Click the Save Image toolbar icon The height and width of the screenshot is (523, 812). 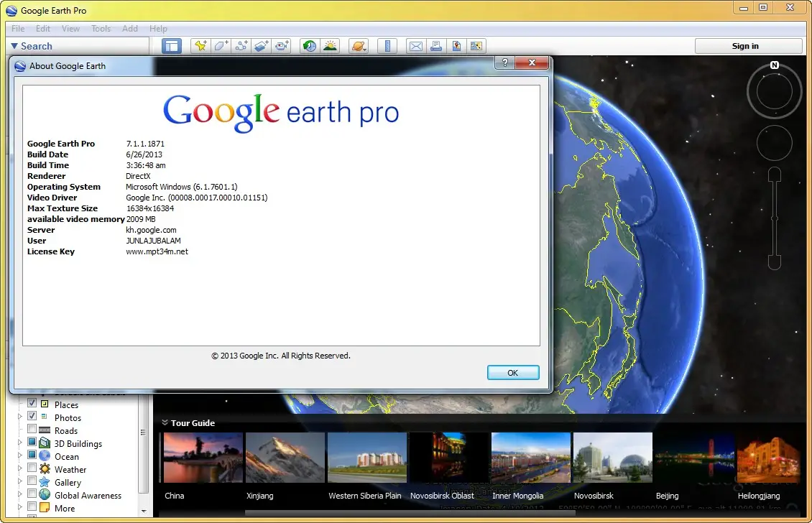coord(456,46)
